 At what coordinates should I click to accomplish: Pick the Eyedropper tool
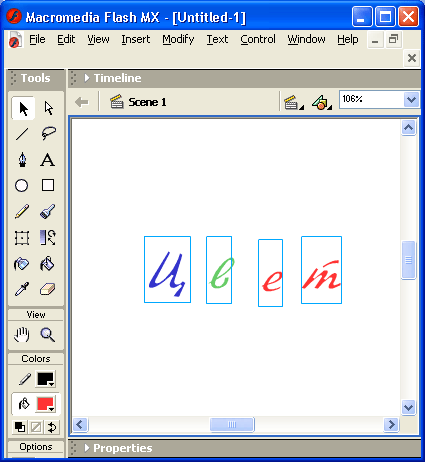22,289
